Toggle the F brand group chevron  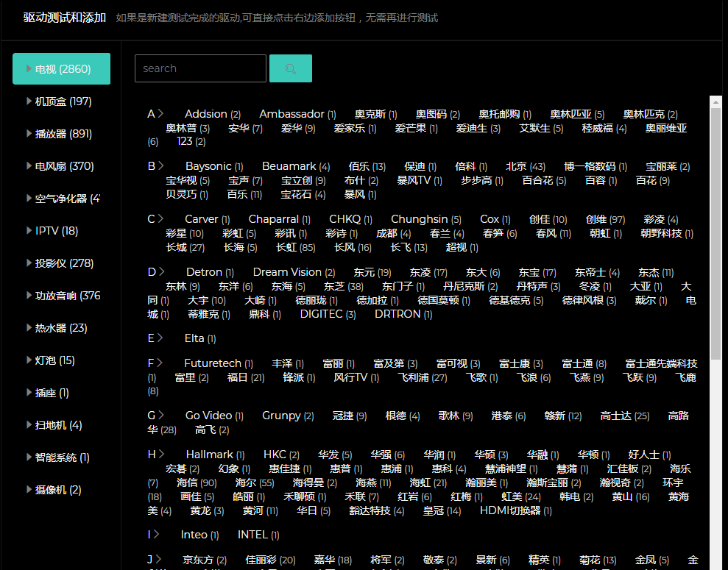click(x=159, y=363)
